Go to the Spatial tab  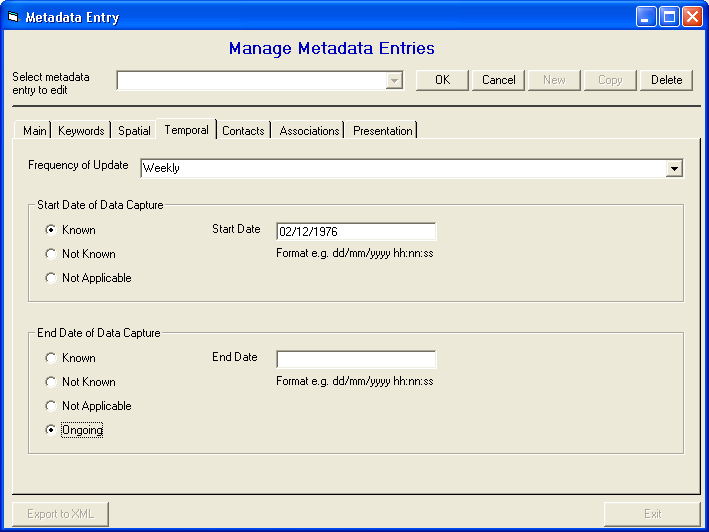pyautogui.click(x=134, y=131)
